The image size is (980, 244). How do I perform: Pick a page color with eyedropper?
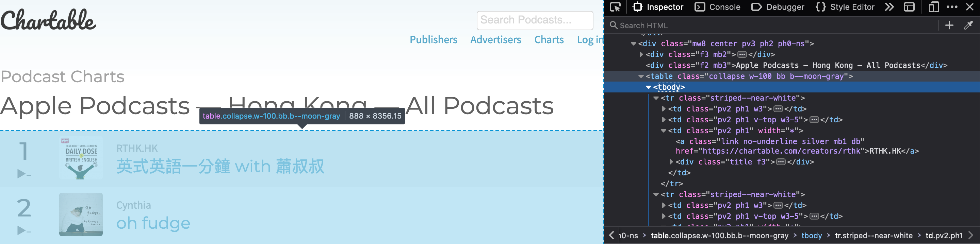(968, 25)
